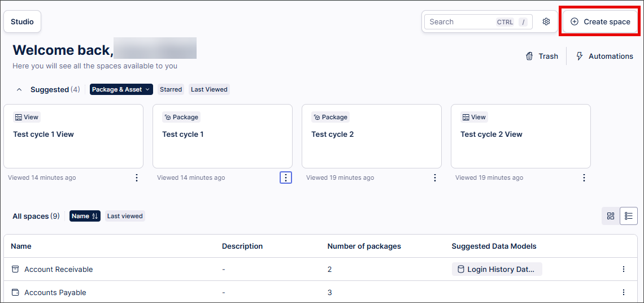Open row menu for Account Receivable
The width and height of the screenshot is (644, 303).
coord(624,269)
